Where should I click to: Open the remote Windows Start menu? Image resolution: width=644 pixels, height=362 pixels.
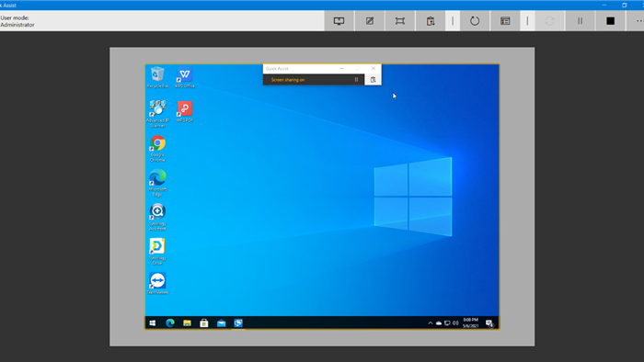153,323
